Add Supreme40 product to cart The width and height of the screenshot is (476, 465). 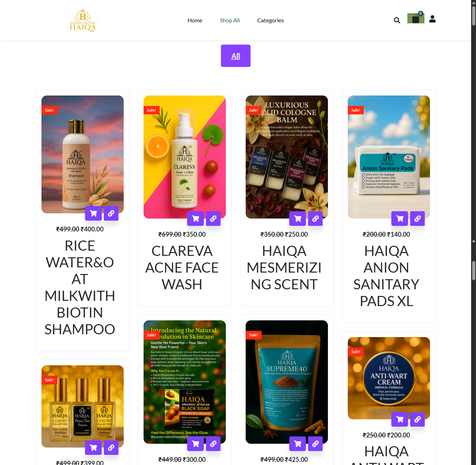point(298,444)
